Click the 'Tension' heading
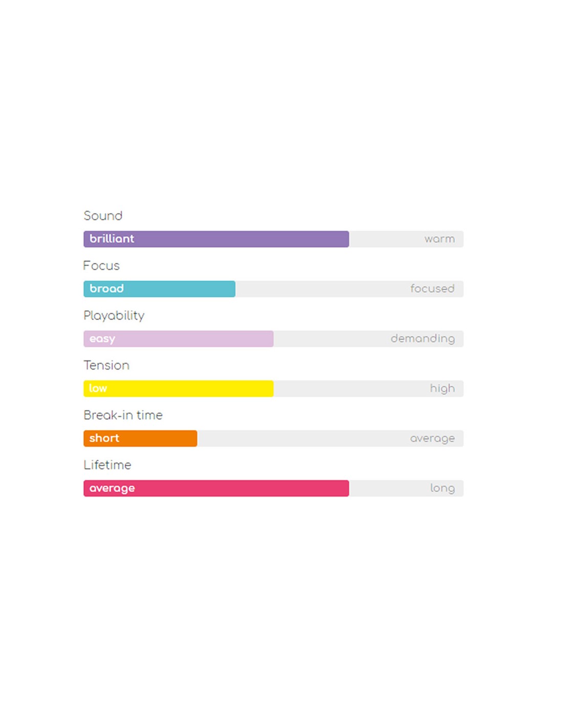Image resolution: width=563 pixels, height=728 pixels. click(106, 365)
